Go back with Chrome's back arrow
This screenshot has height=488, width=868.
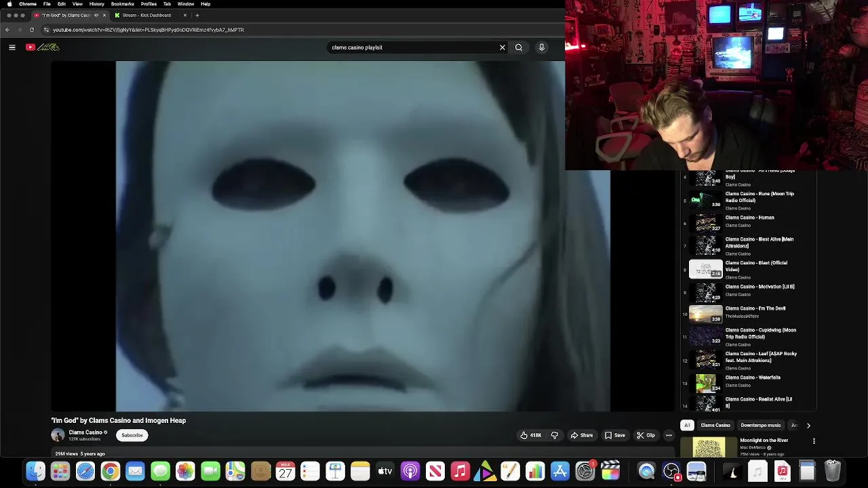(x=7, y=30)
